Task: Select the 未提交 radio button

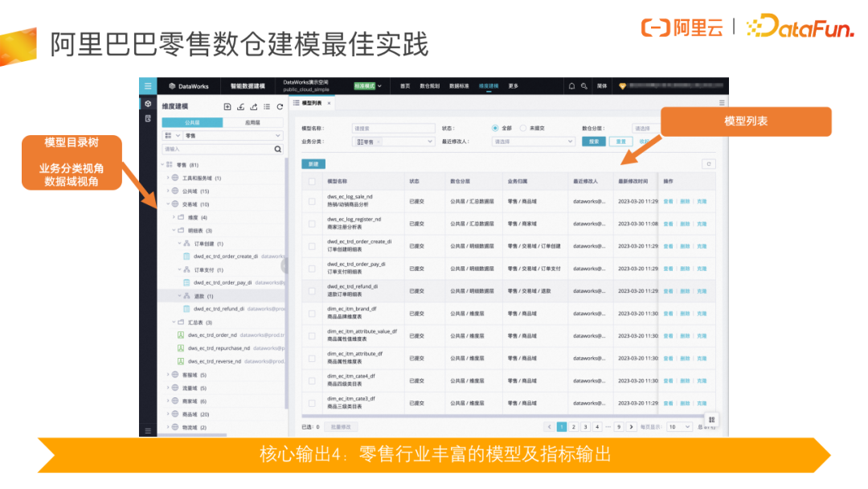Action: (522, 128)
